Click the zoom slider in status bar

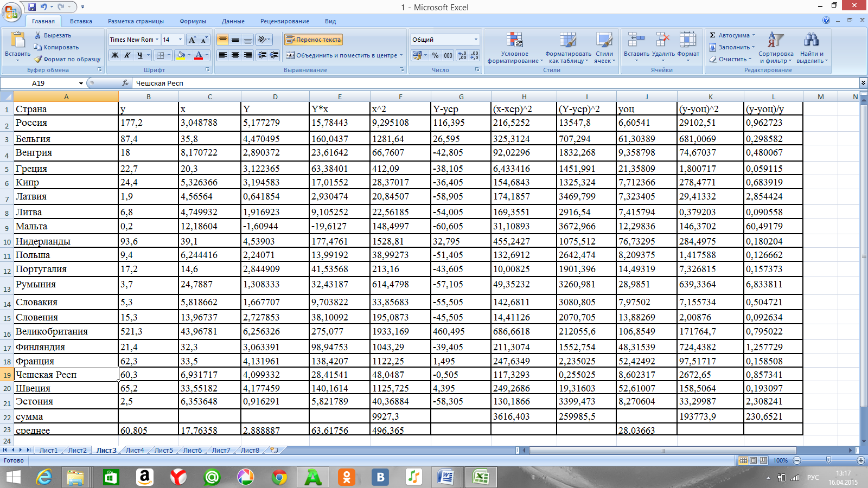(828, 460)
